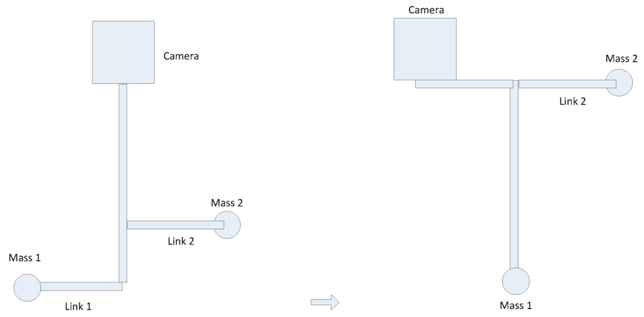Click the Camera label in left diagram
The image size is (644, 317).
(x=181, y=56)
